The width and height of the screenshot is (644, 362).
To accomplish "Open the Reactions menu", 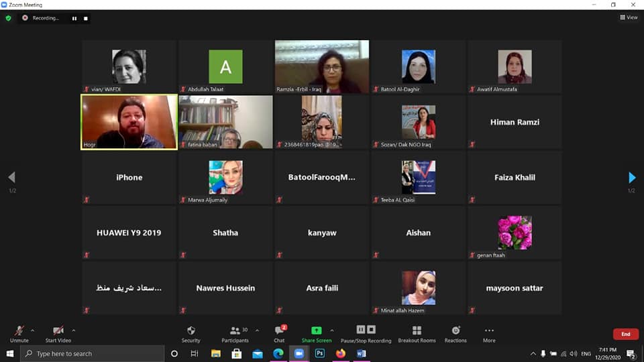I will coord(455,333).
